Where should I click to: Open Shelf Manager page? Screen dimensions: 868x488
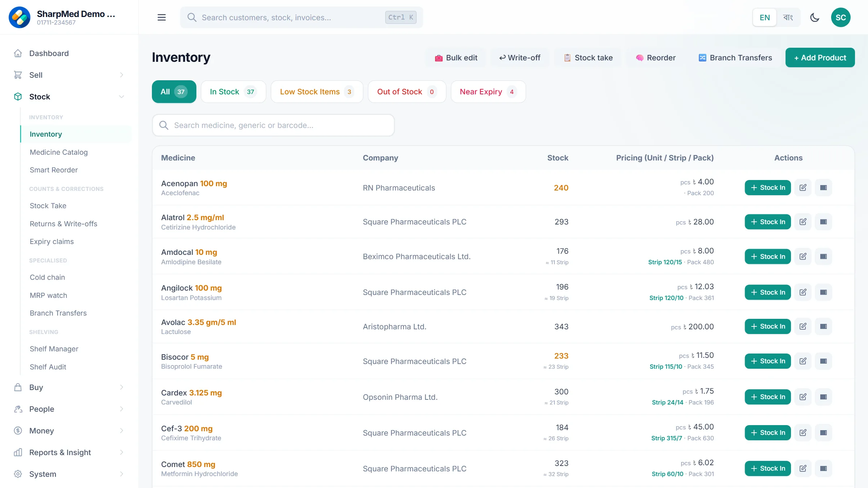coord(54,349)
